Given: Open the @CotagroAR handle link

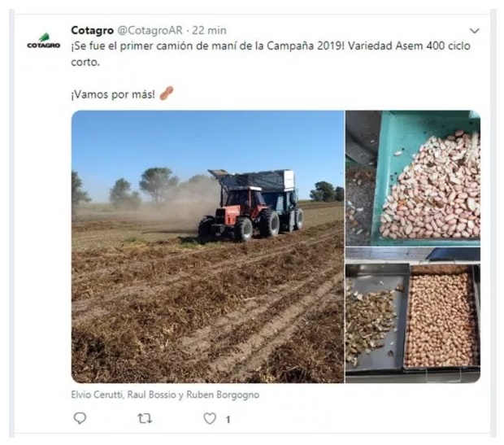Looking at the screenshot, I should (150, 31).
